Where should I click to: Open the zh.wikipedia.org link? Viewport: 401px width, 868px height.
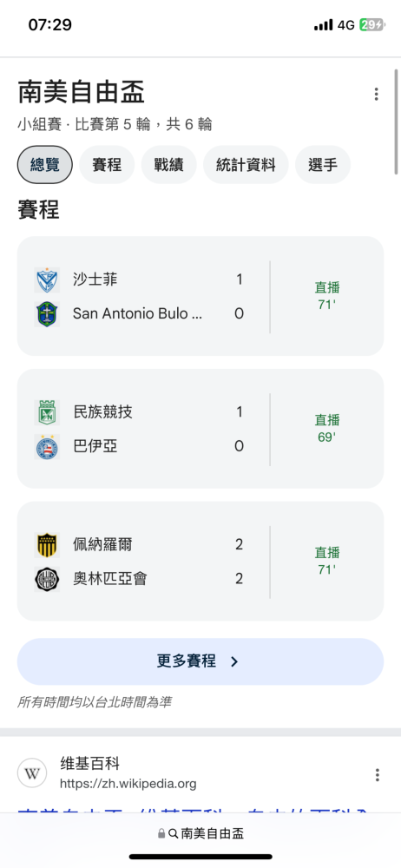pos(128,784)
